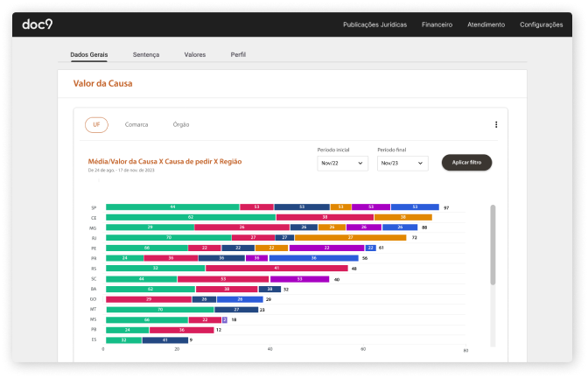Click the green segment of SP bar

[x=172, y=207]
